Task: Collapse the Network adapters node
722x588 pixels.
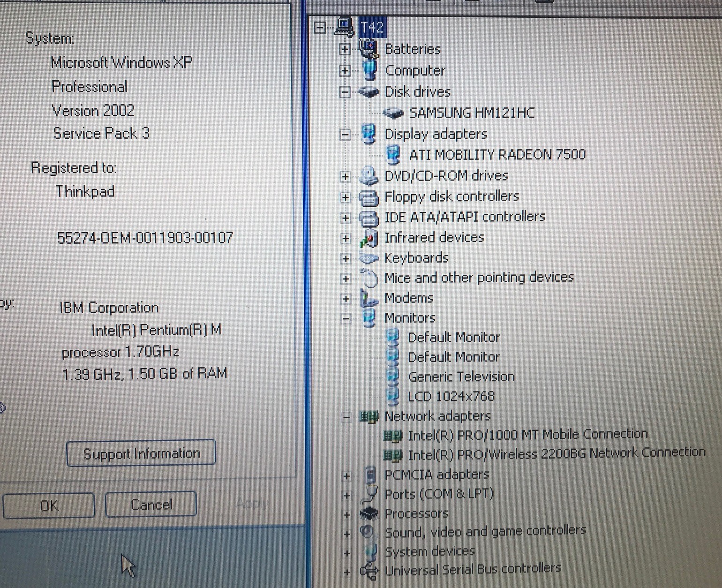Action: (x=346, y=417)
